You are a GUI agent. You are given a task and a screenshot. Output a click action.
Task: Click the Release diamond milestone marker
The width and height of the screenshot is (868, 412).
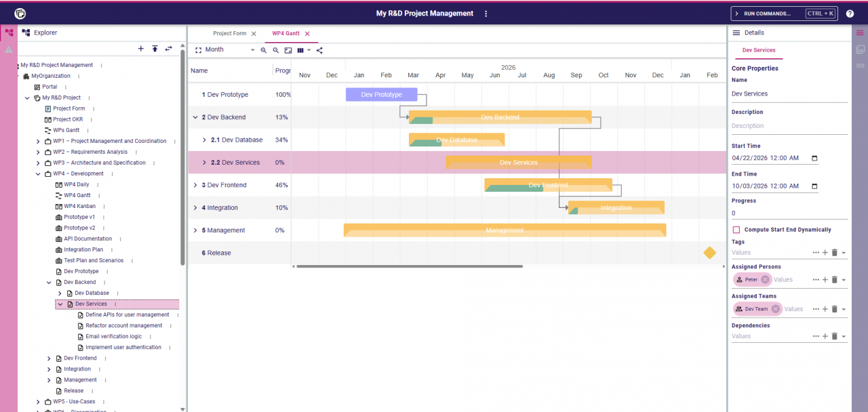[709, 252]
